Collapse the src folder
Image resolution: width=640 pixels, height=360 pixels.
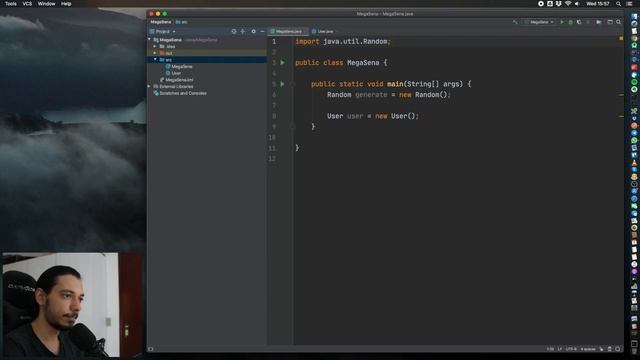[155, 60]
